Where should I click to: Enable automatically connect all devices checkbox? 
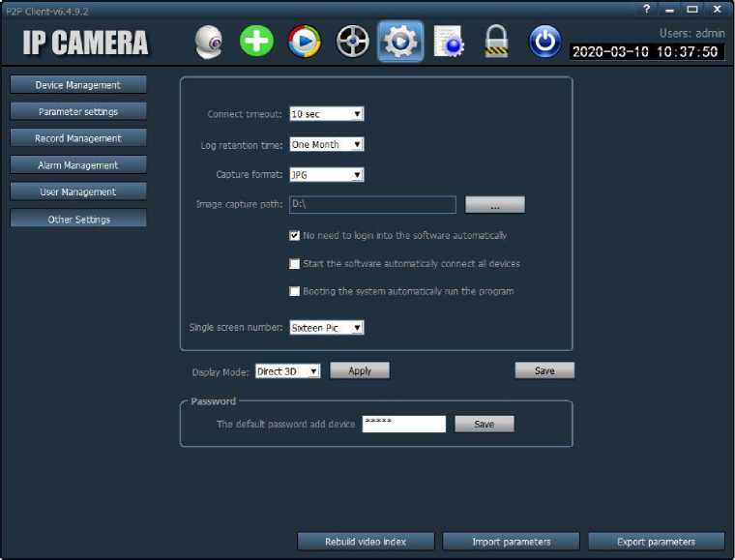[295, 264]
